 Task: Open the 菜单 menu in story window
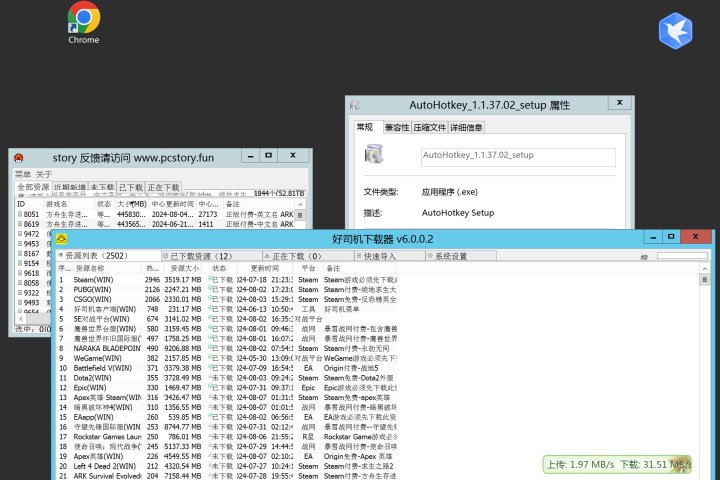(x=22, y=174)
